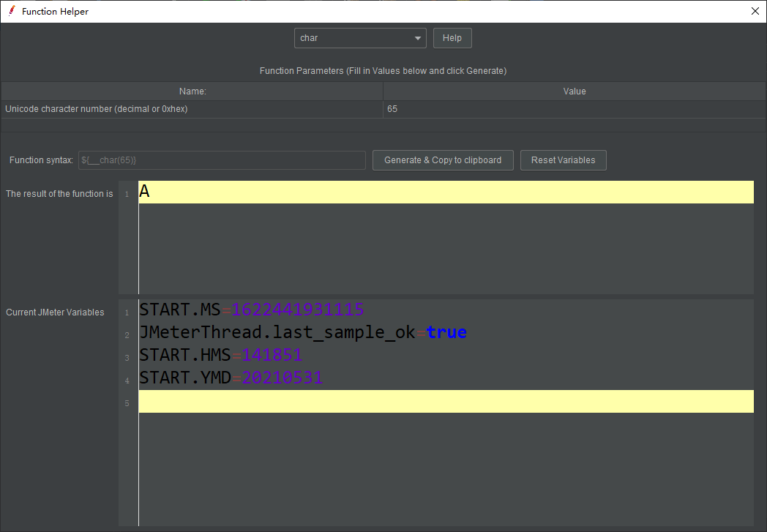The height and width of the screenshot is (532, 767).
Task: Click the JMeterThread.last_sample_ok variable line
Action: coord(446,332)
